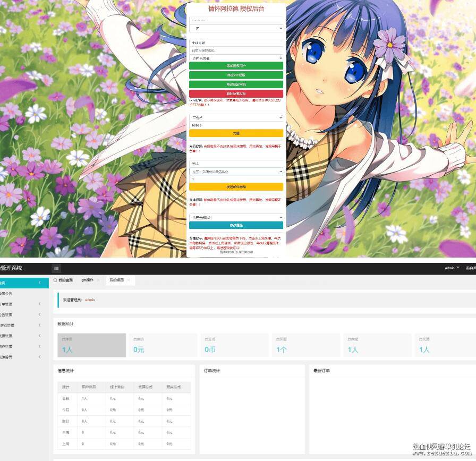Toggle the hamburger sidebar menu icon
Image resolution: width=476 pixels, height=461 pixels.
pyautogui.click(x=56, y=268)
